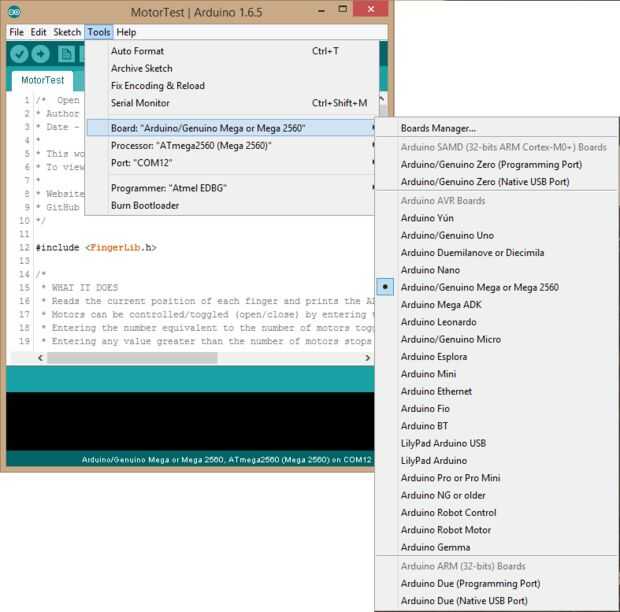Select the Arduino BT board
Image resolution: width=620 pixels, height=612 pixels.
497,426
